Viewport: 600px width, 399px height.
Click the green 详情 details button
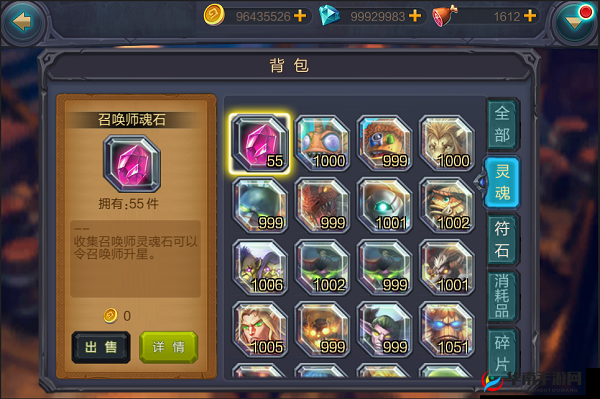point(168,347)
